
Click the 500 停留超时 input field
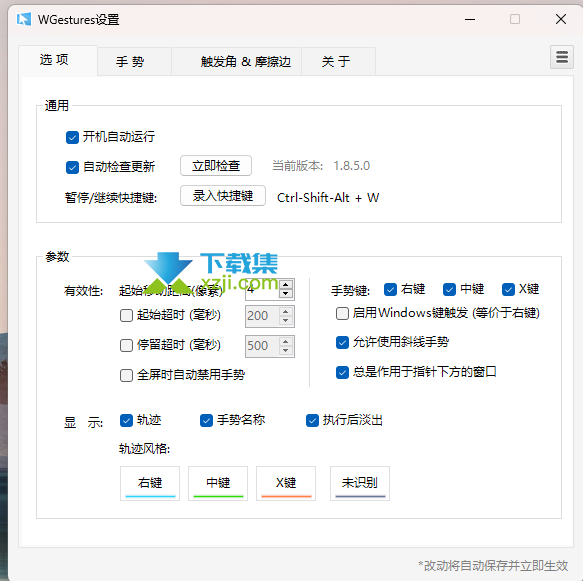[x=262, y=346]
